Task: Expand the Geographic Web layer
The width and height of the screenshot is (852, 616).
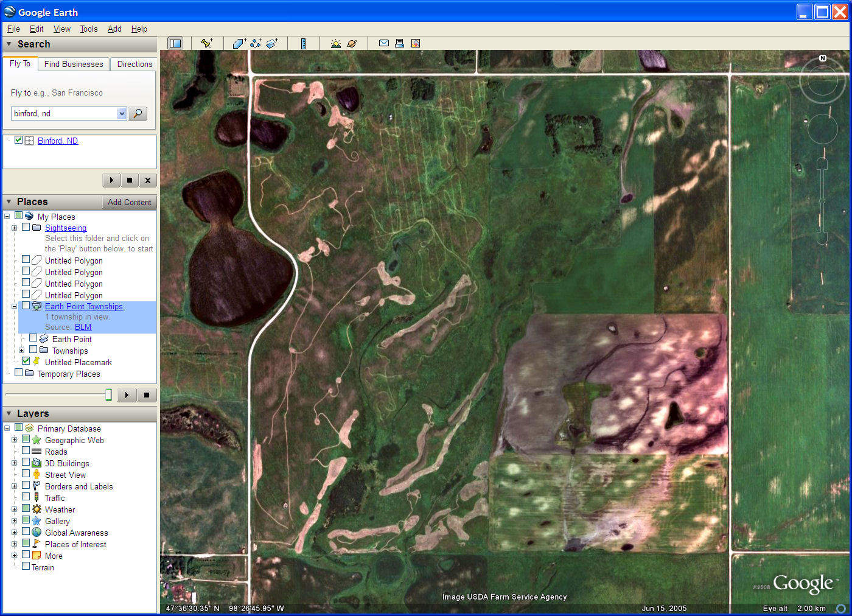Action: click(14, 439)
